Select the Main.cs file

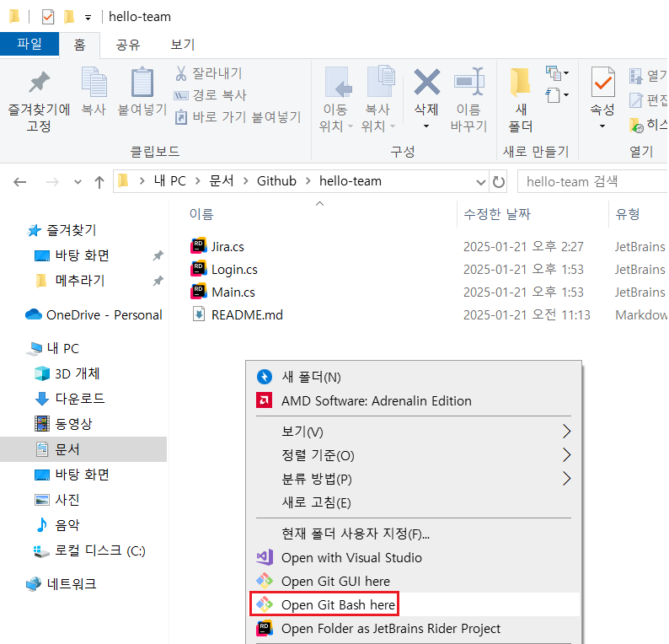tap(233, 292)
